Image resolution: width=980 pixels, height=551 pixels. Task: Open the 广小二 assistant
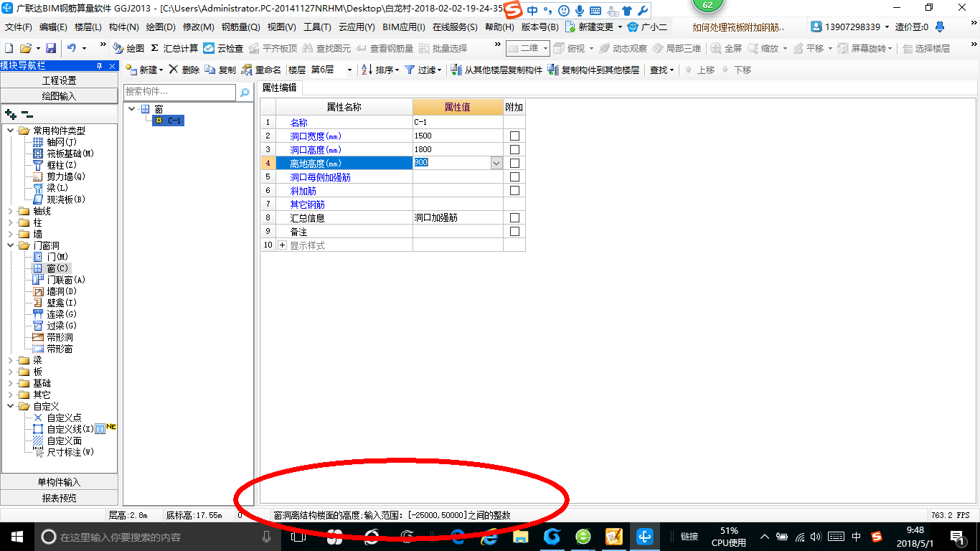647,27
